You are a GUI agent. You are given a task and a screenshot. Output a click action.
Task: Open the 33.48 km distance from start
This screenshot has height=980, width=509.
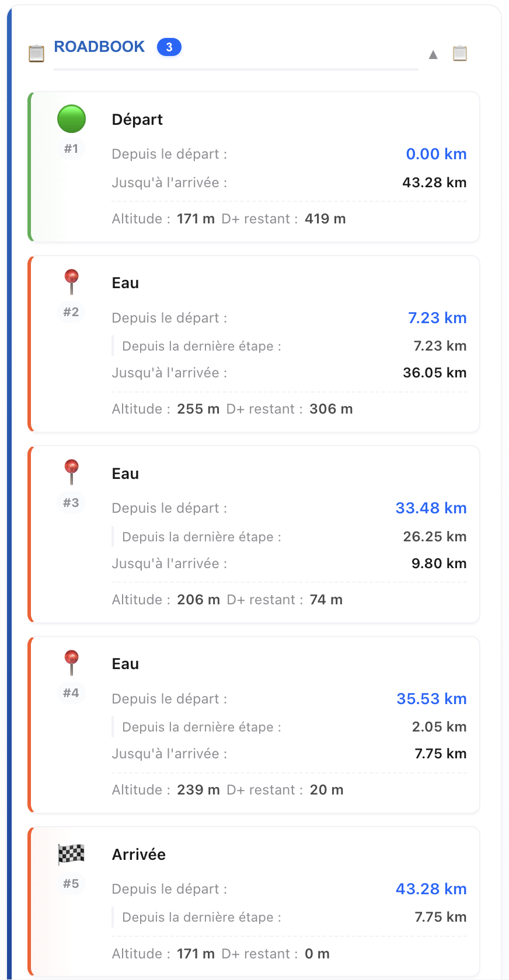(x=431, y=508)
